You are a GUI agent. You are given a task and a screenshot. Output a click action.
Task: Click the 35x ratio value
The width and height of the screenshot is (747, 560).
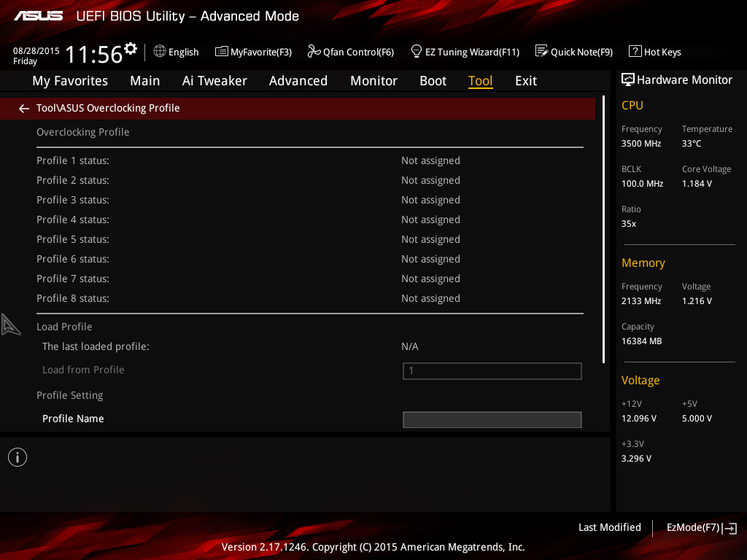coord(629,223)
